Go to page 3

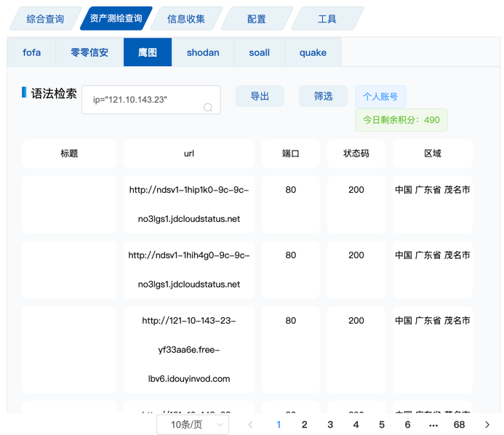pos(330,425)
